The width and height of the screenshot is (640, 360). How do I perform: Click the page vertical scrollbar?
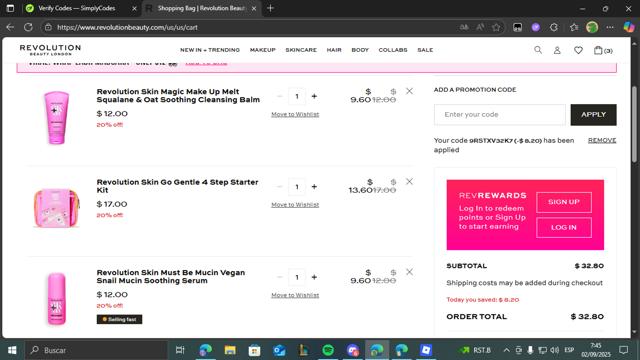tap(634, 124)
